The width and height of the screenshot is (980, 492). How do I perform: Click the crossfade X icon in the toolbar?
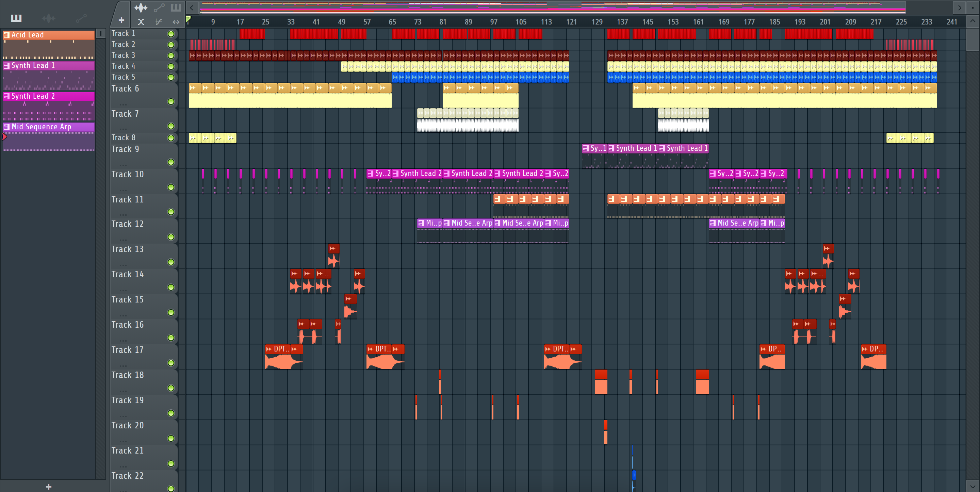click(141, 22)
